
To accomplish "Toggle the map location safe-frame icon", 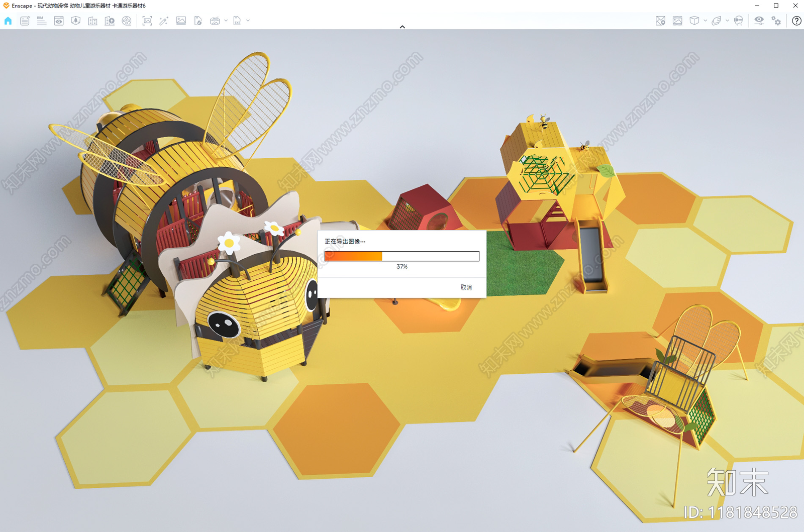I will [x=660, y=21].
